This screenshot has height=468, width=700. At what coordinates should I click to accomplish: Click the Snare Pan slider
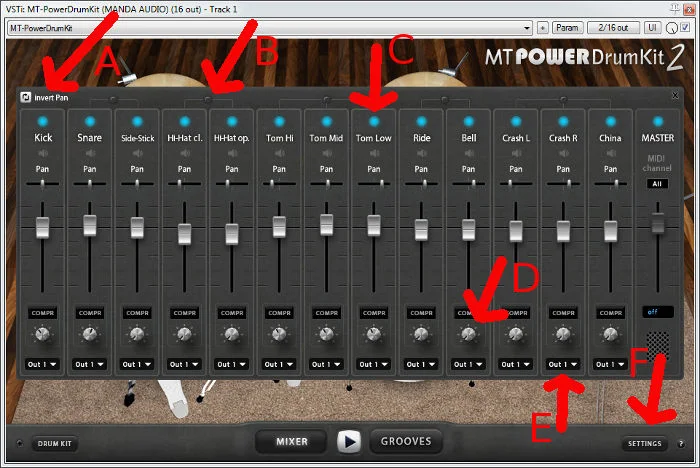pos(90,183)
